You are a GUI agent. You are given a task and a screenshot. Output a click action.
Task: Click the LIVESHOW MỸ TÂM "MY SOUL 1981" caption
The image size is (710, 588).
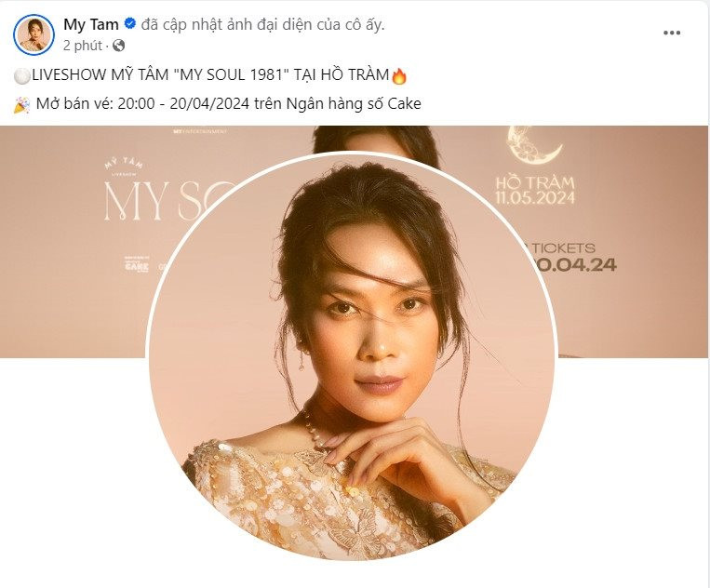[x=210, y=74]
